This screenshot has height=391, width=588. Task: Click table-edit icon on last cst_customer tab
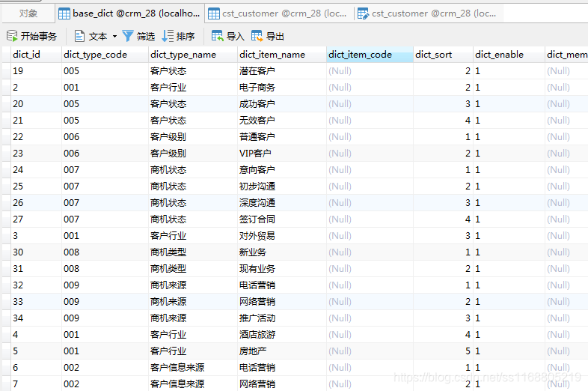click(363, 14)
